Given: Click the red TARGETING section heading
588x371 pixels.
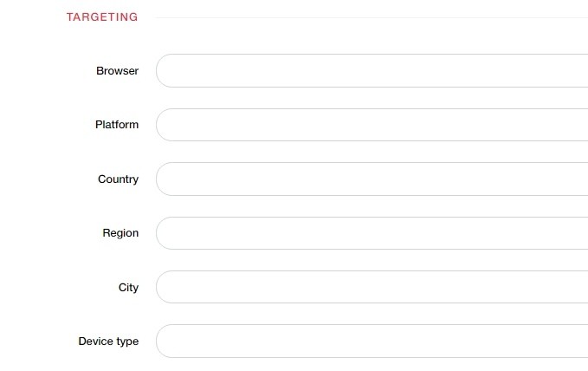Looking at the screenshot, I should point(102,17).
